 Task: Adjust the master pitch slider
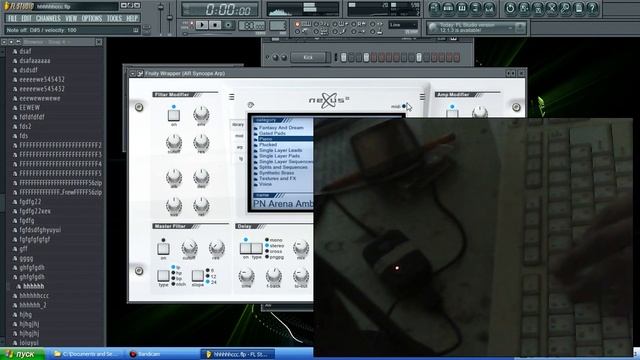click(x=170, y=18)
